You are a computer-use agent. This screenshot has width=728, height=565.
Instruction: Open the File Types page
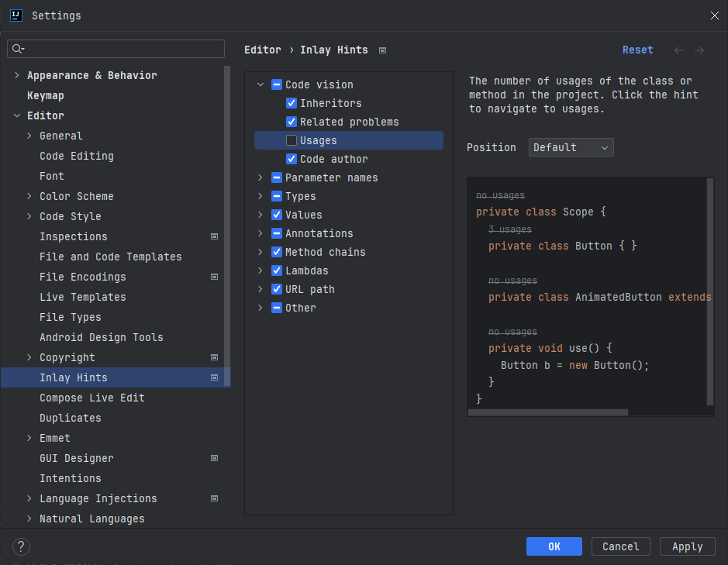70,317
